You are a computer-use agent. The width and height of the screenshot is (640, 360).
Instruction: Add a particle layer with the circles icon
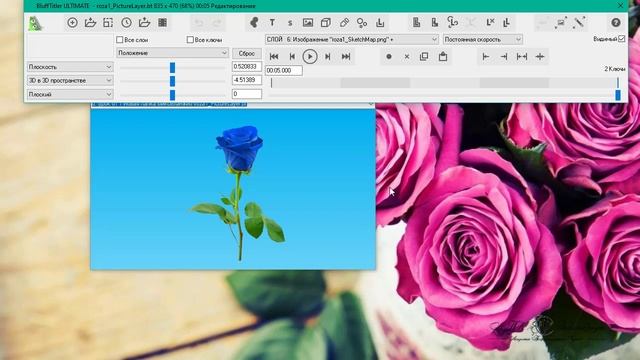pyautogui.click(x=362, y=22)
